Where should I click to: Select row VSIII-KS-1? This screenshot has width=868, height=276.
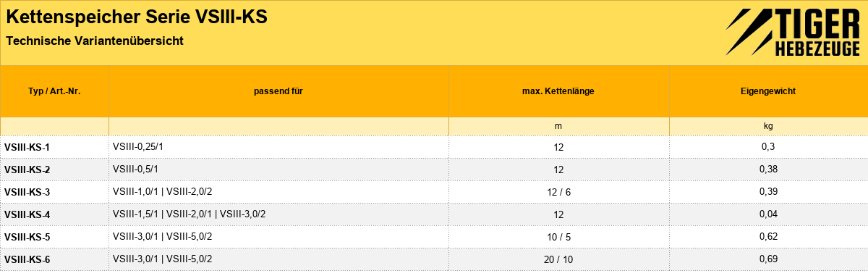(x=434, y=147)
